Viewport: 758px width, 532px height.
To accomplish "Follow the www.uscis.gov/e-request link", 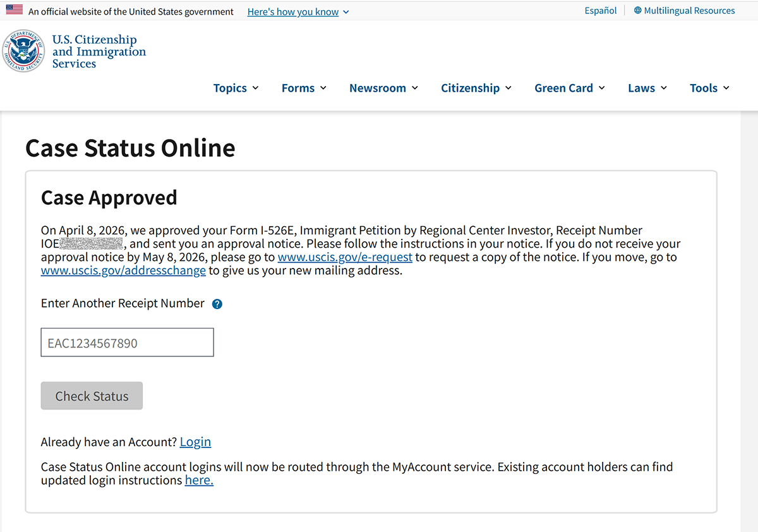I will coord(345,257).
